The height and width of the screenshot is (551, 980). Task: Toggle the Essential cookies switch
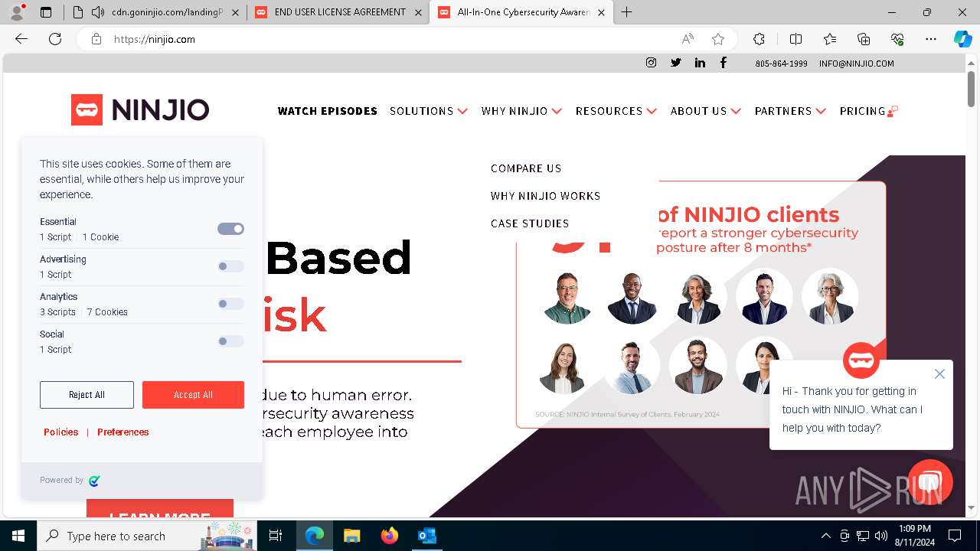coord(230,229)
